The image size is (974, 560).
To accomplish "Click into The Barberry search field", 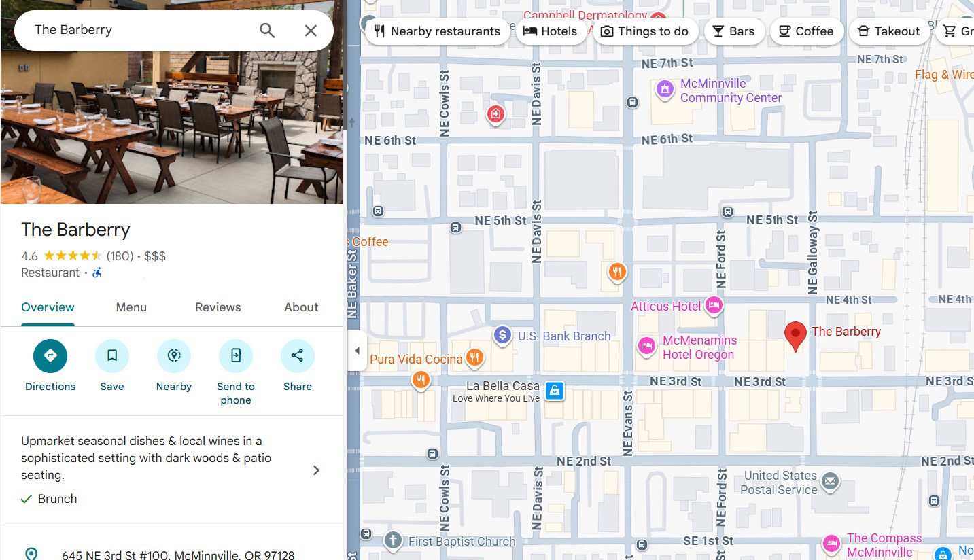I will (136, 30).
